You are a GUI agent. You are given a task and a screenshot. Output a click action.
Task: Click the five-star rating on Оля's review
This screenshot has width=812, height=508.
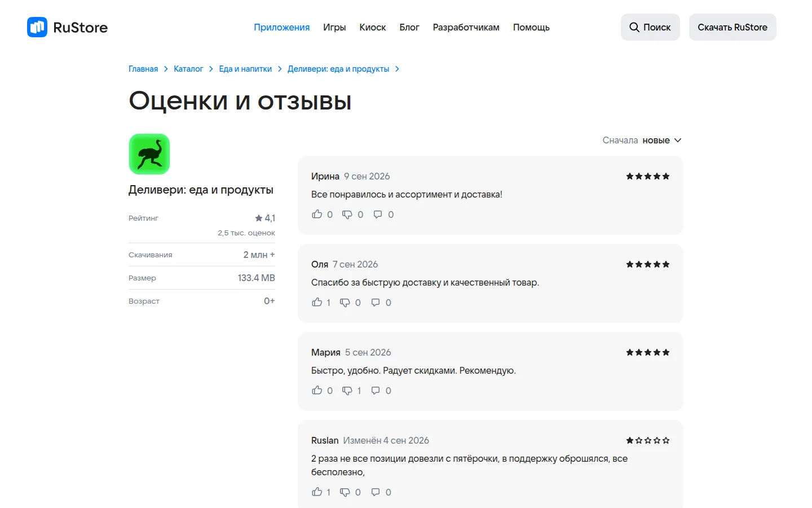648,264
